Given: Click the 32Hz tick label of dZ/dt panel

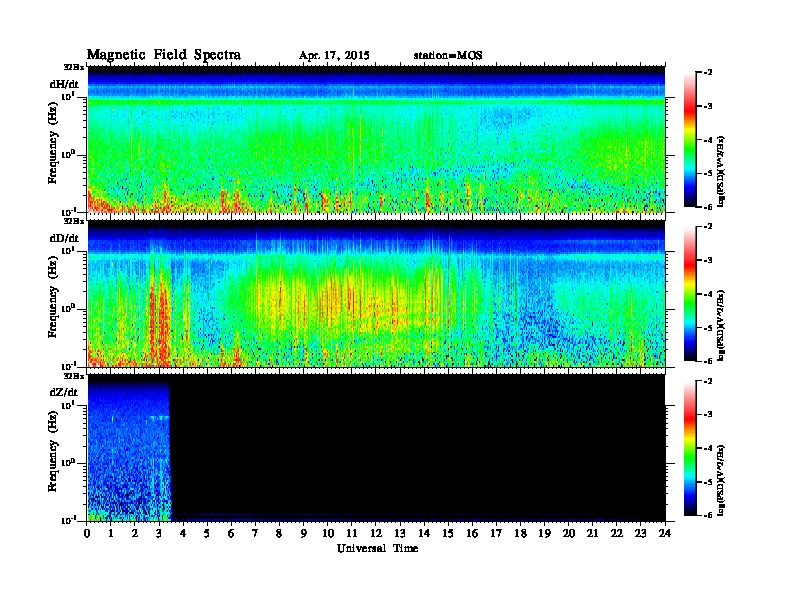Looking at the screenshot, I should click(x=73, y=376).
